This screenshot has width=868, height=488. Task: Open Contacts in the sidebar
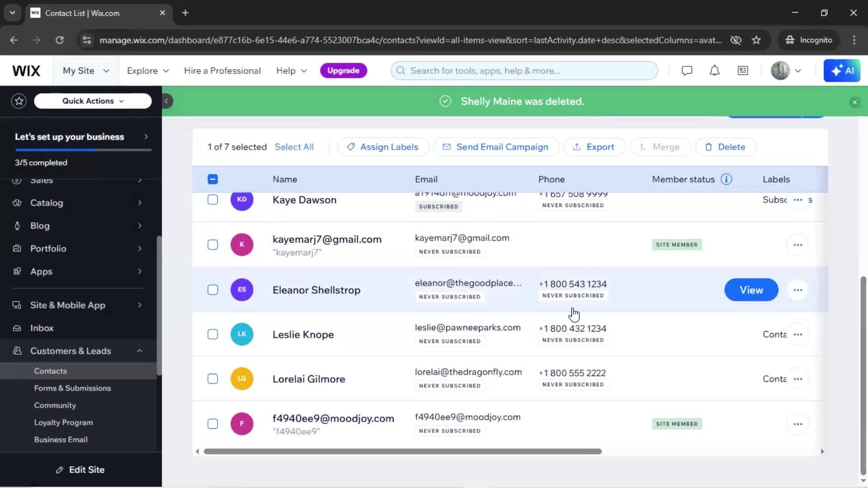(50, 371)
